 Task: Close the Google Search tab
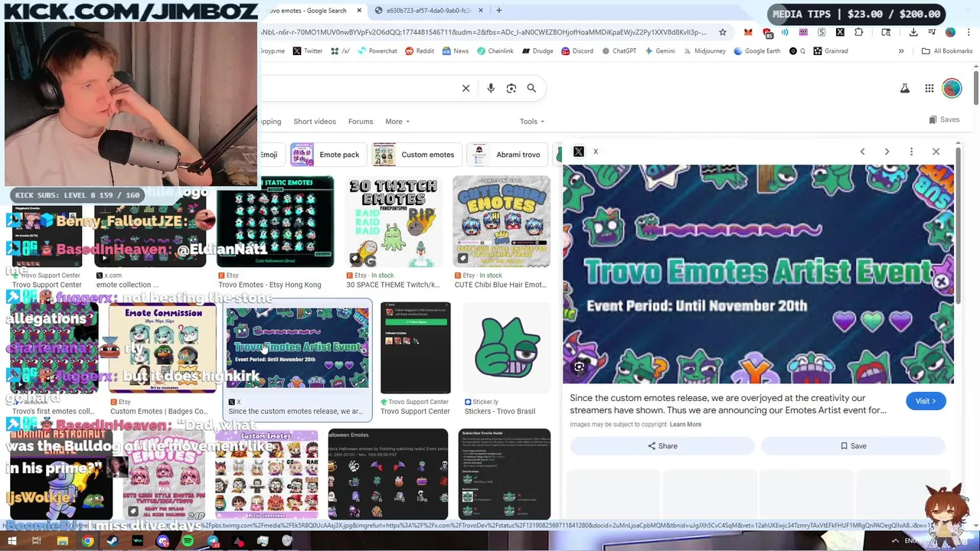(359, 11)
